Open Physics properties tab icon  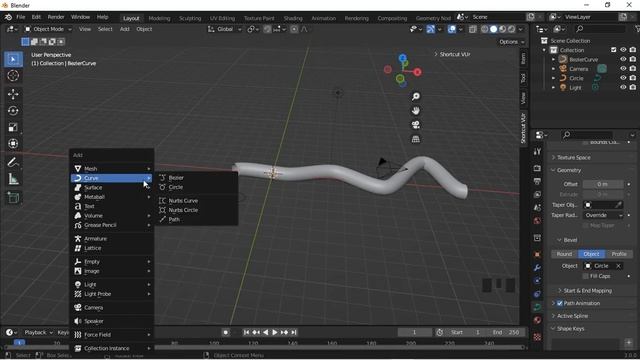(537, 281)
